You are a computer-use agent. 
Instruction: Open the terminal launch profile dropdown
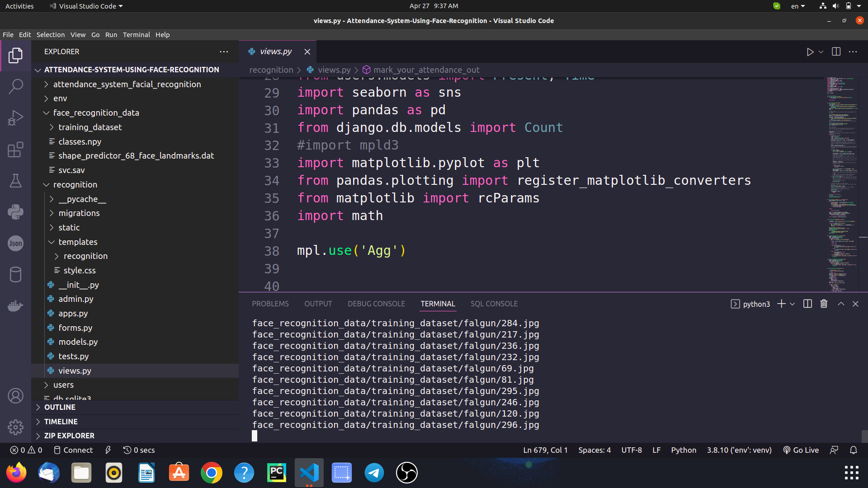[x=793, y=304]
